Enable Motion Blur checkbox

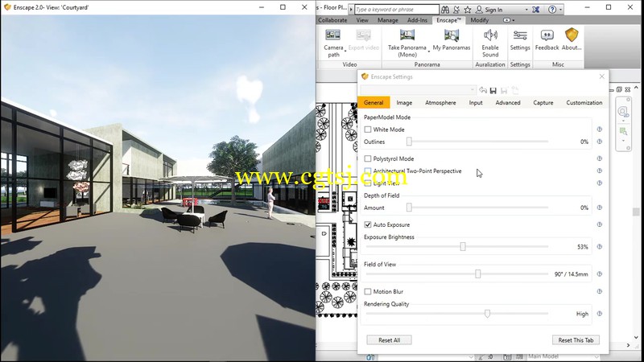point(368,291)
